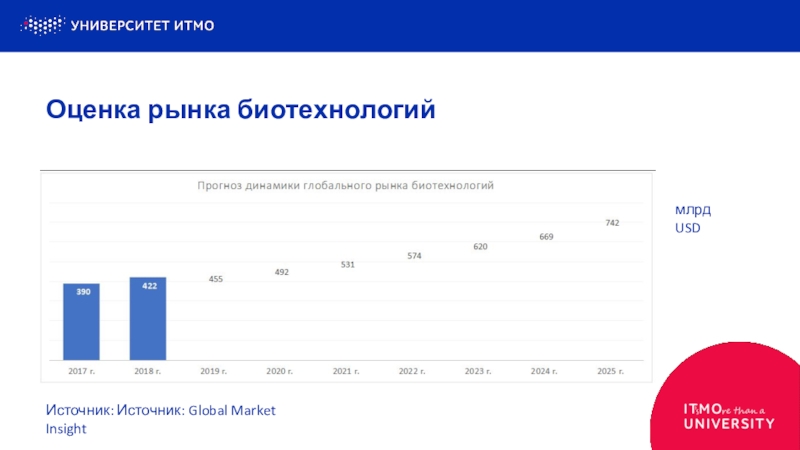Click the slide title Оценка рынка биотехнологий
Screen dimensions: 800x450
coord(241,109)
